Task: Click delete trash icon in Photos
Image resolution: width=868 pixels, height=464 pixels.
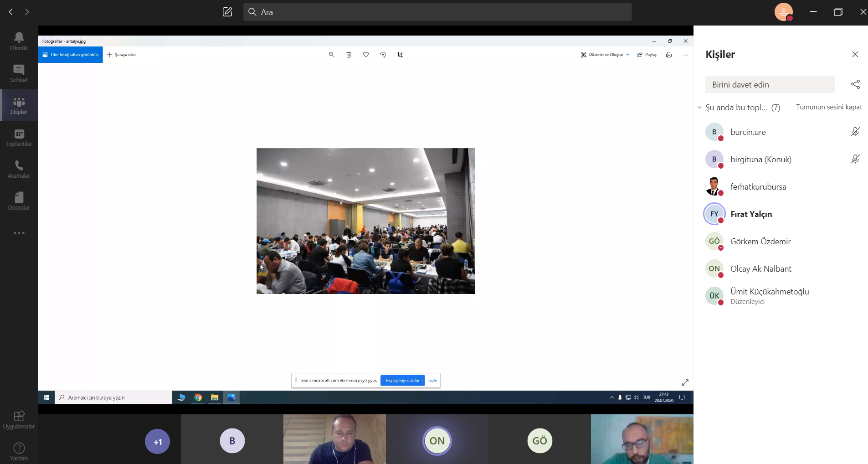Action: [x=349, y=55]
